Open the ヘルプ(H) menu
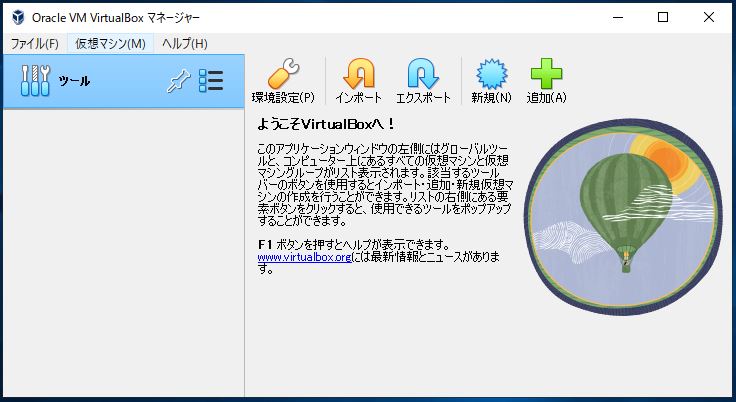 [185, 44]
